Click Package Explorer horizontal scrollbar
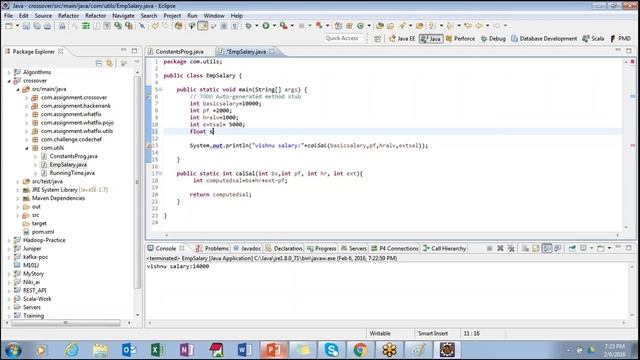 [x=66, y=323]
